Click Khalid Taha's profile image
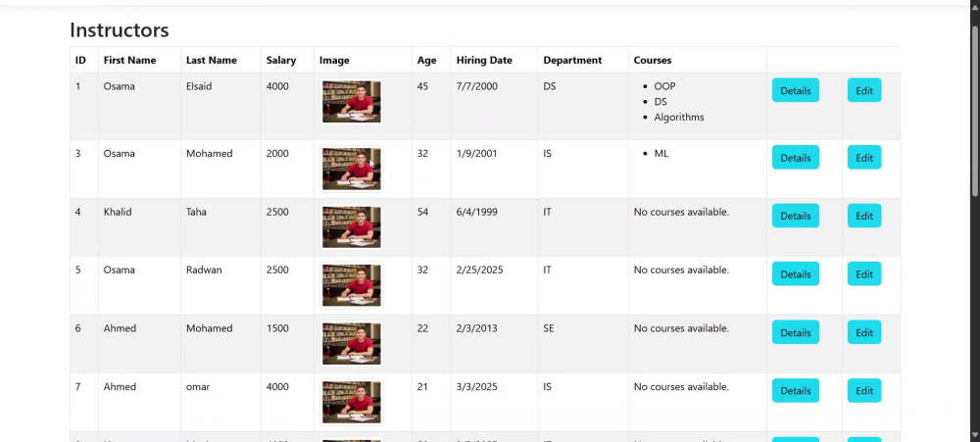 click(x=351, y=227)
